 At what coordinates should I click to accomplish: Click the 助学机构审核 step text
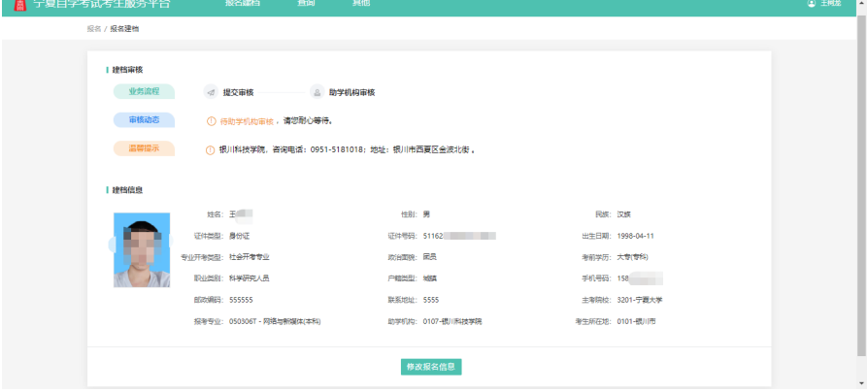[352, 93]
